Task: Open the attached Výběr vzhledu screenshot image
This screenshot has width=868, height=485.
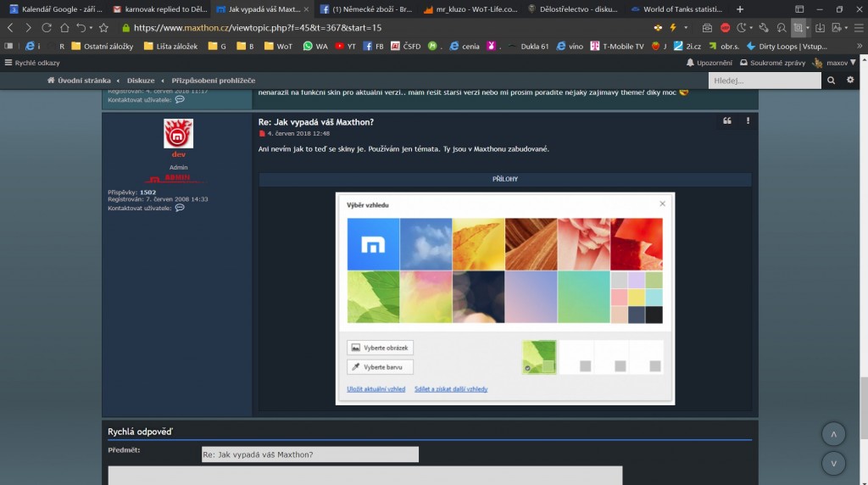Action: click(x=505, y=298)
